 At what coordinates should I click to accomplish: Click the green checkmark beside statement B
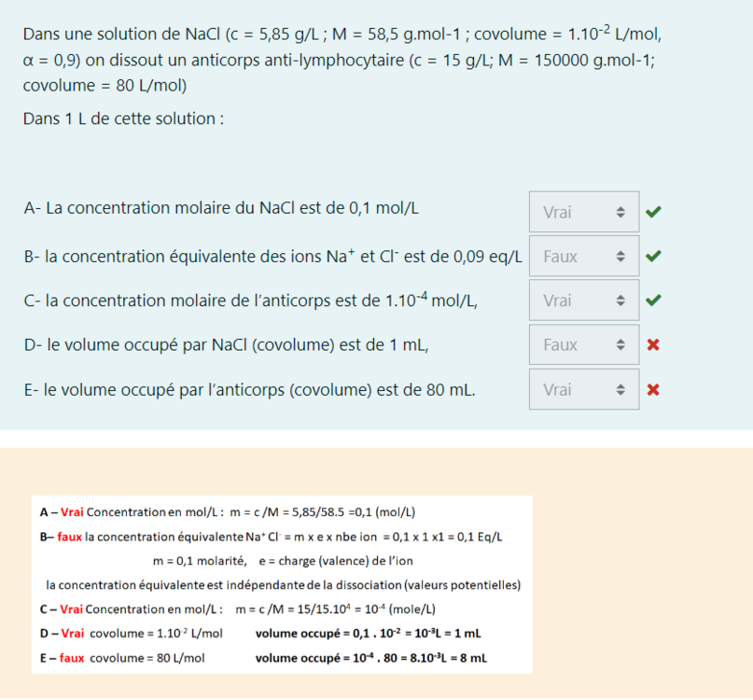pos(653,256)
